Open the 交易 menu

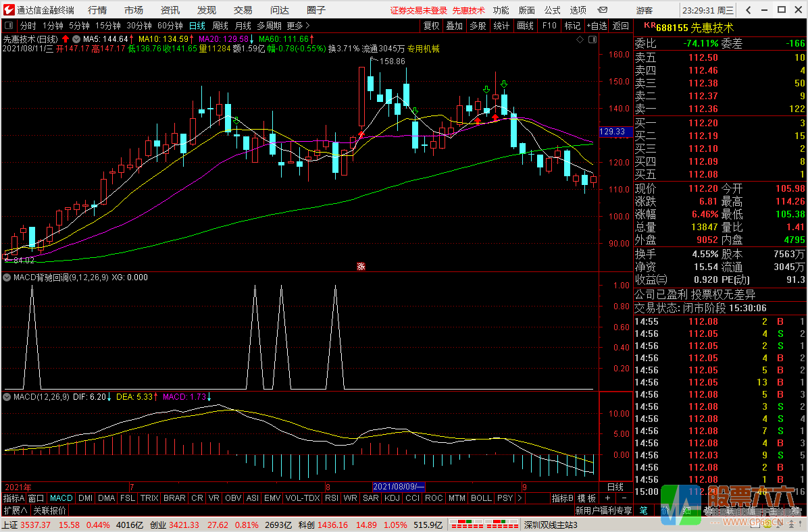pos(243,10)
